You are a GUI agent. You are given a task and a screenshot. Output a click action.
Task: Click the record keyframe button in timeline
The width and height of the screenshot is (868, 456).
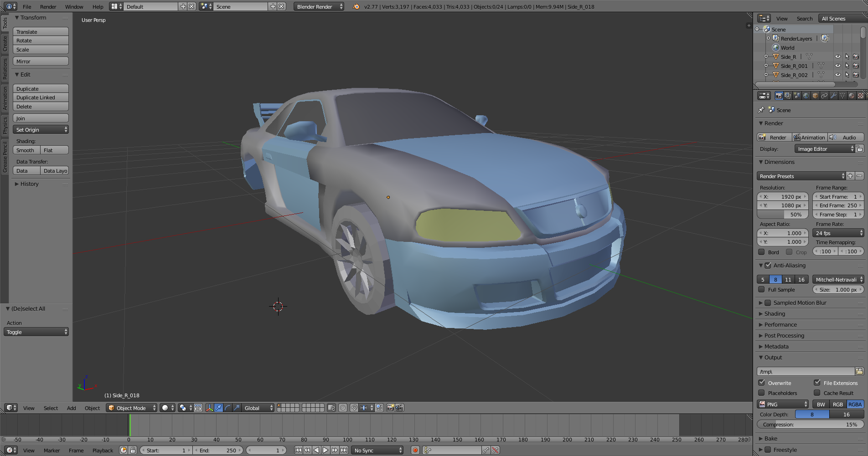(415, 450)
